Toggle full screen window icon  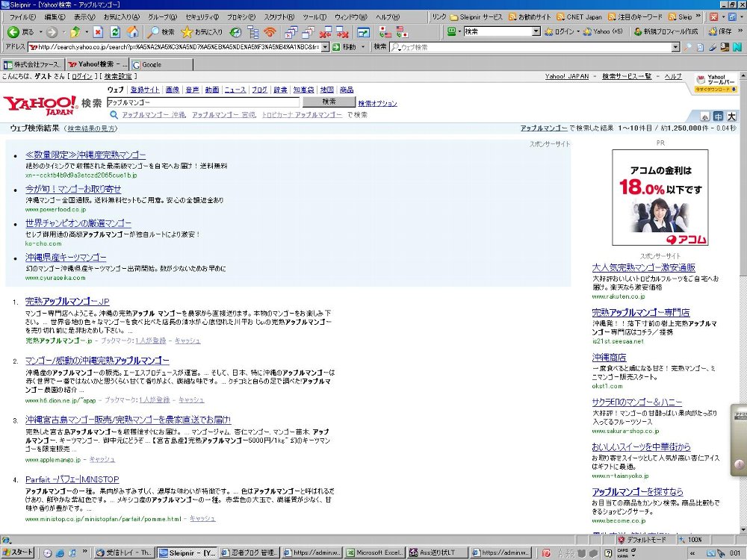[364, 32]
